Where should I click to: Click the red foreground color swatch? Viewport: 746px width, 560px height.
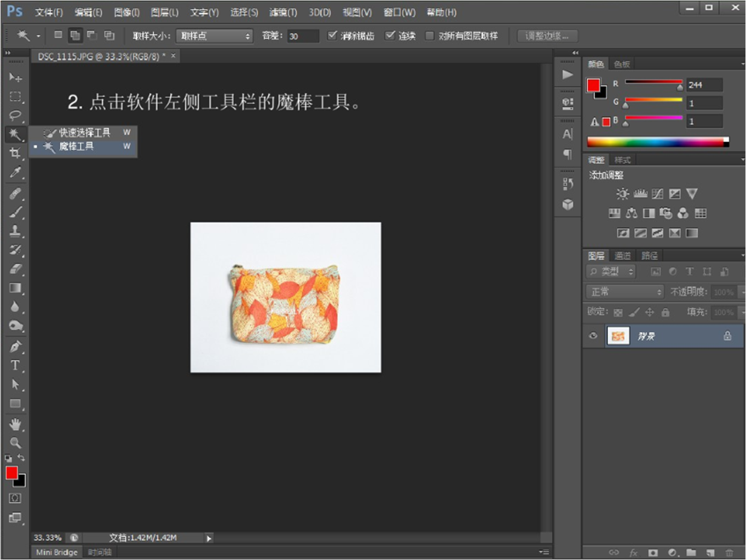pyautogui.click(x=11, y=473)
